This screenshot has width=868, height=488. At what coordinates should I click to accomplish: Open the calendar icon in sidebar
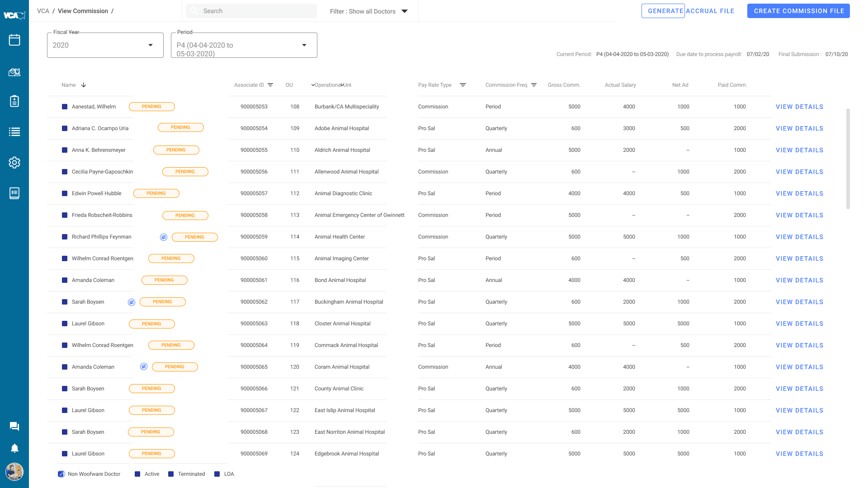click(x=14, y=40)
